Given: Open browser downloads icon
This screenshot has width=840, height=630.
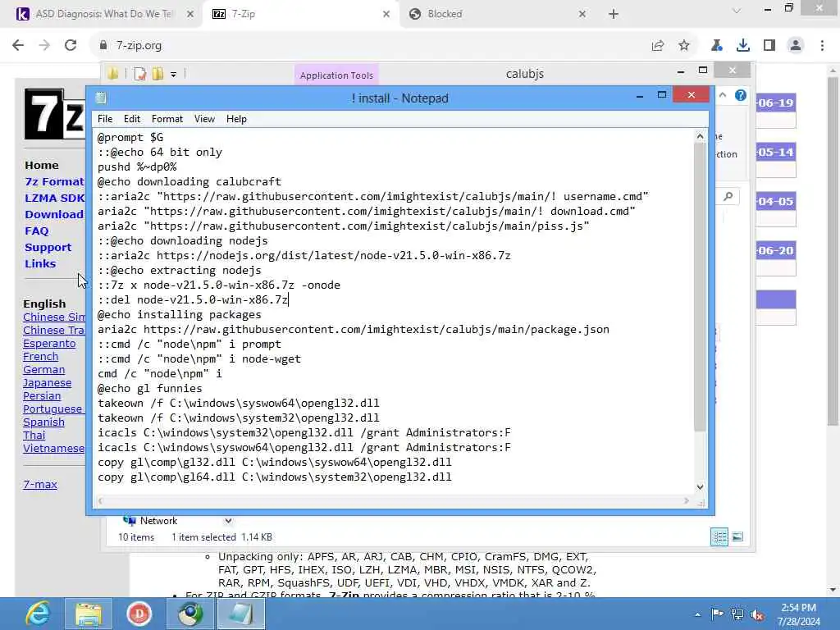Looking at the screenshot, I should click(x=742, y=46).
